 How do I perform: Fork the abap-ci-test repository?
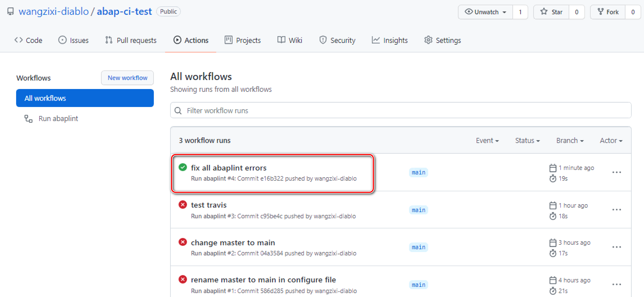[x=608, y=12]
